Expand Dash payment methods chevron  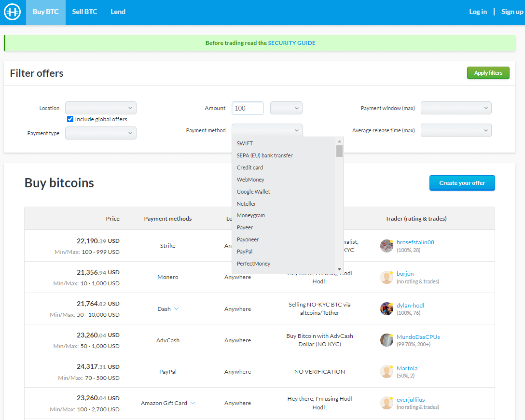coord(177,309)
